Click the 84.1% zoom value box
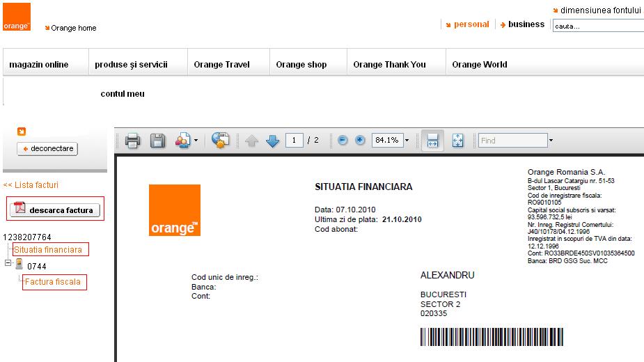Image resolution: width=644 pixels, height=362 pixels. 387,141
